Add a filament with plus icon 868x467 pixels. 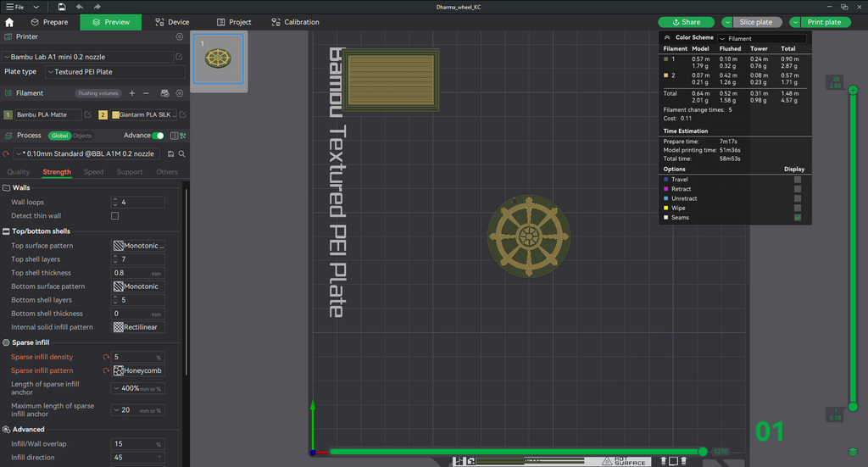(x=131, y=93)
